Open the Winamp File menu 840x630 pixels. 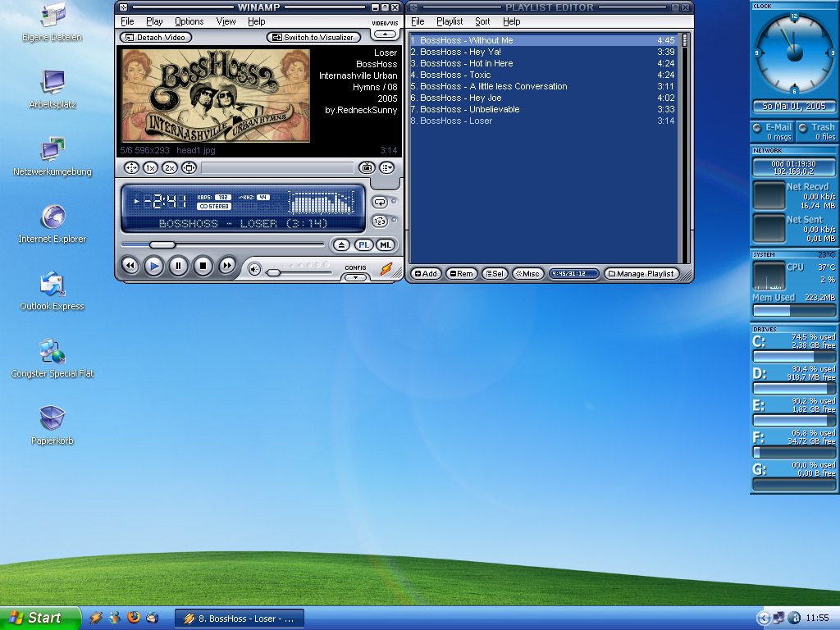[x=127, y=21]
